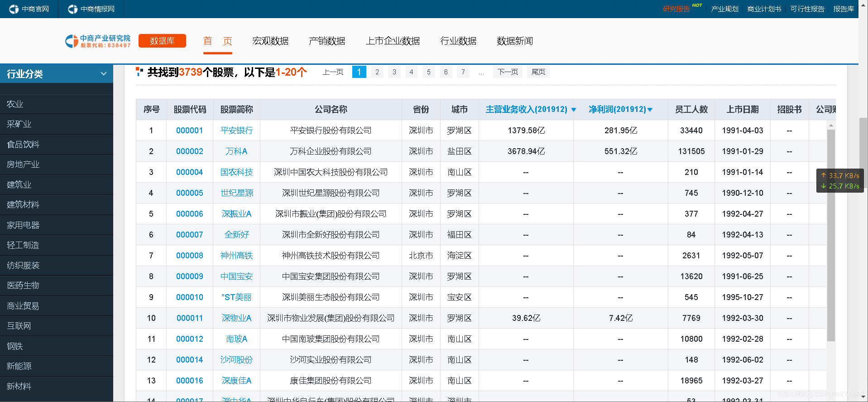This screenshot has width=868, height=402.
Task: Select 新材料 industry category
Action: click(x=57, y=387)
